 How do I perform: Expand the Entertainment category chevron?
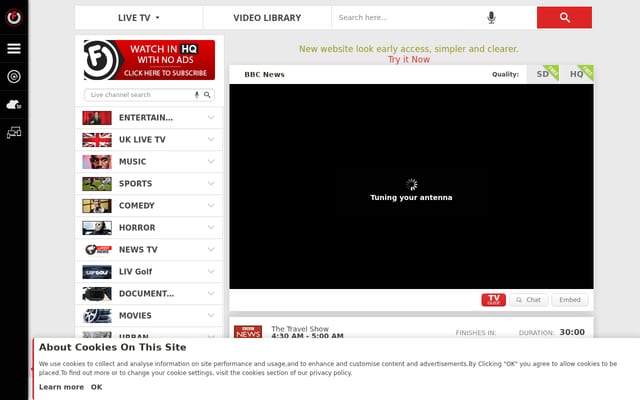211,118
